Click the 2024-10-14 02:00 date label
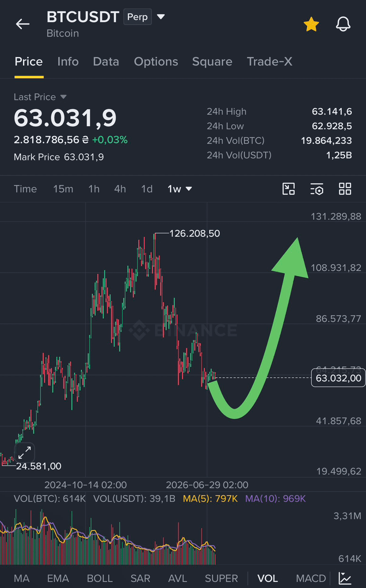The width and height of the screenshot is (366, 588). pyautogui.click(x=86, y=485)
